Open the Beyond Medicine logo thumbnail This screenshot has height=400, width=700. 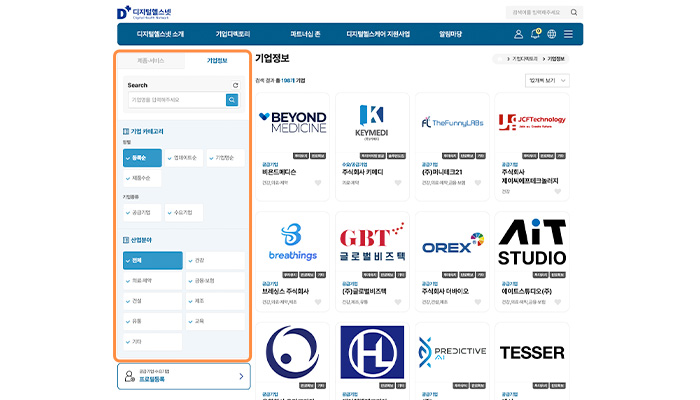pyautogui.click(x=292, y=122)
